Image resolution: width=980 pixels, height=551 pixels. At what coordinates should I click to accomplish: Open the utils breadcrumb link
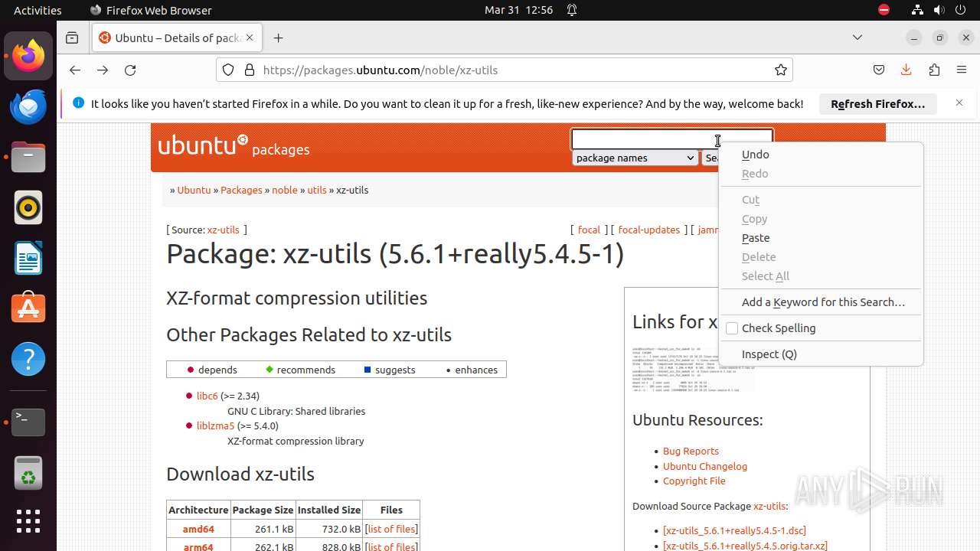[x=317, y=190]
